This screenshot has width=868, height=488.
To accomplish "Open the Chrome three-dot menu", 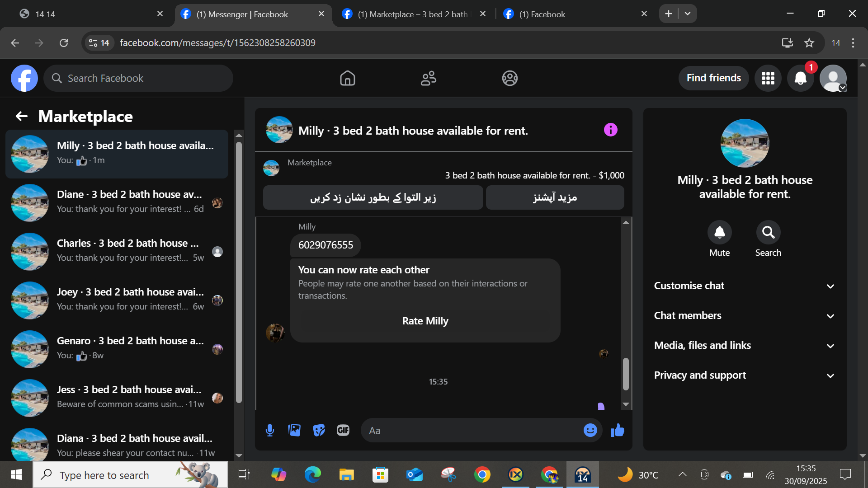I will 853,43.
